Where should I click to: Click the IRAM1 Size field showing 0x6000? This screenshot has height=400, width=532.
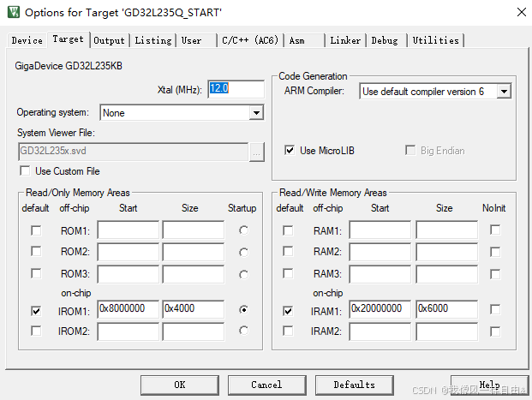[x=447, y=309]
